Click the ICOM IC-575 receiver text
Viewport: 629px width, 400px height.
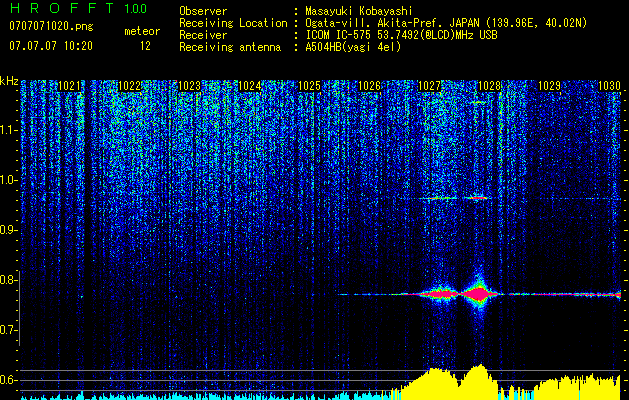tap(401, 35)
